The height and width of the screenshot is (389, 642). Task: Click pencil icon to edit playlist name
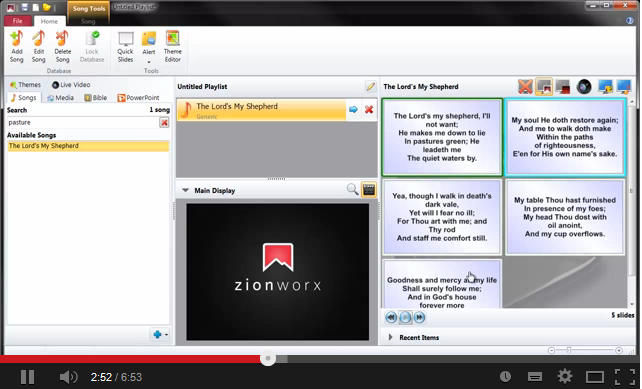click(370, 86)
